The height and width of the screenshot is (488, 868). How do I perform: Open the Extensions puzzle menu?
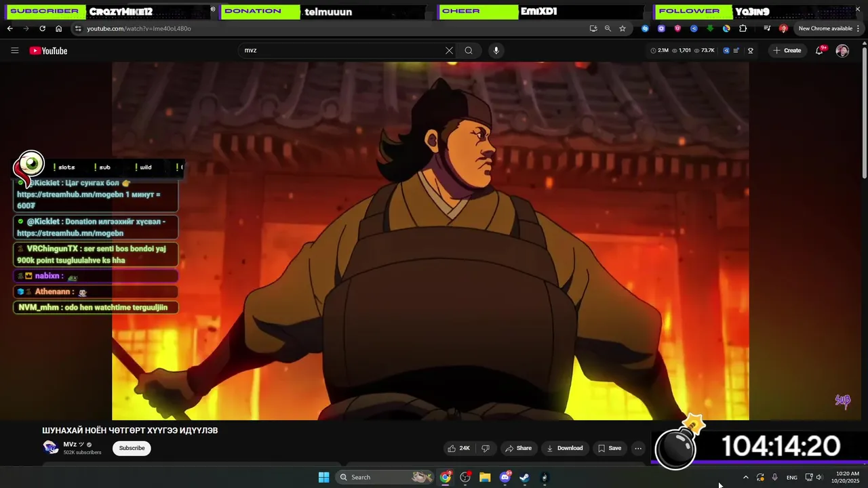tap(743, 28)
